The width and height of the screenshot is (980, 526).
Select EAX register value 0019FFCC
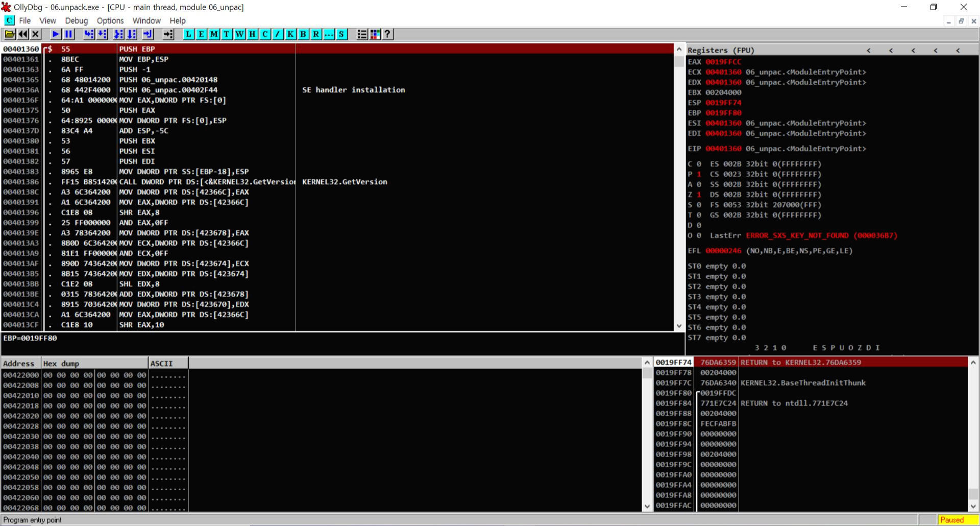point(723,62)
